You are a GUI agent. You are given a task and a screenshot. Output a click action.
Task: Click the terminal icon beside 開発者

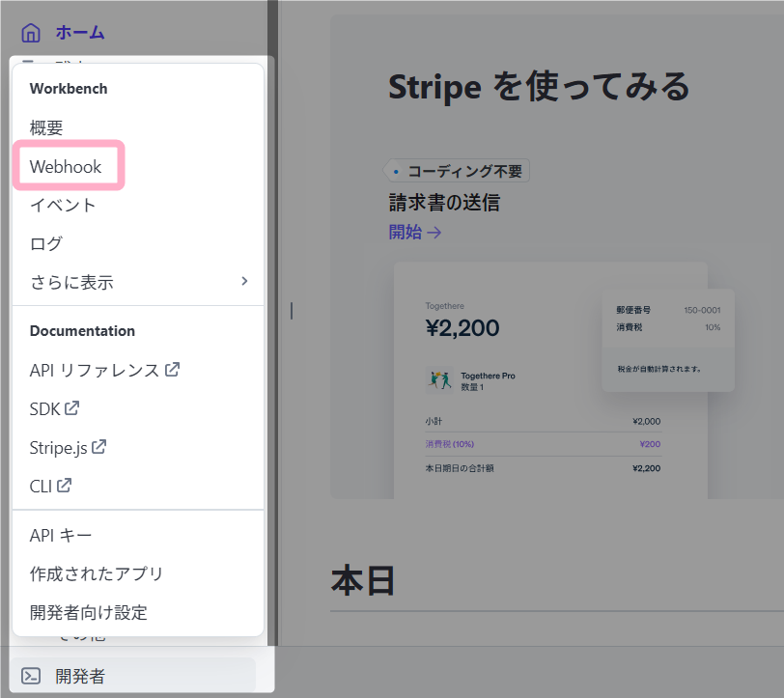pyautogui.click(x=31, y=676)
